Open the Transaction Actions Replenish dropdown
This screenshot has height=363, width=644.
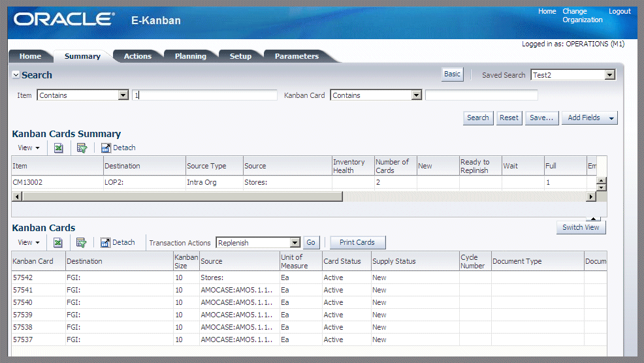coord(295,243)
